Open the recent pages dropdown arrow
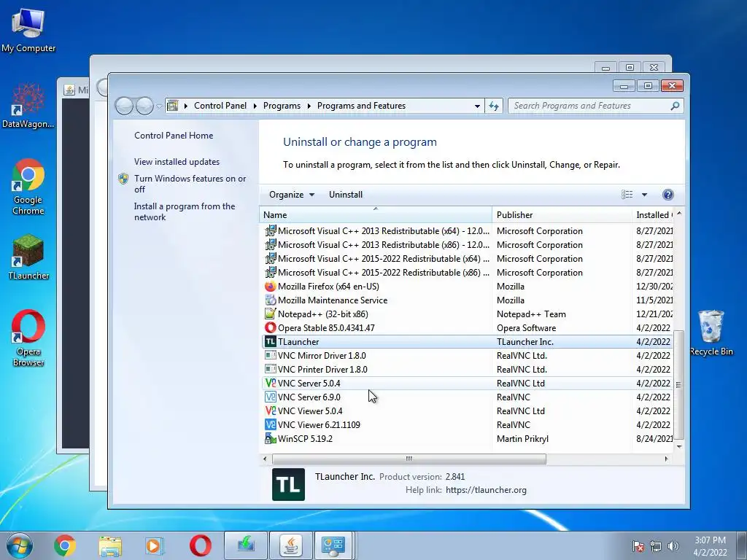747x560 pixels. tap(159, 106)
